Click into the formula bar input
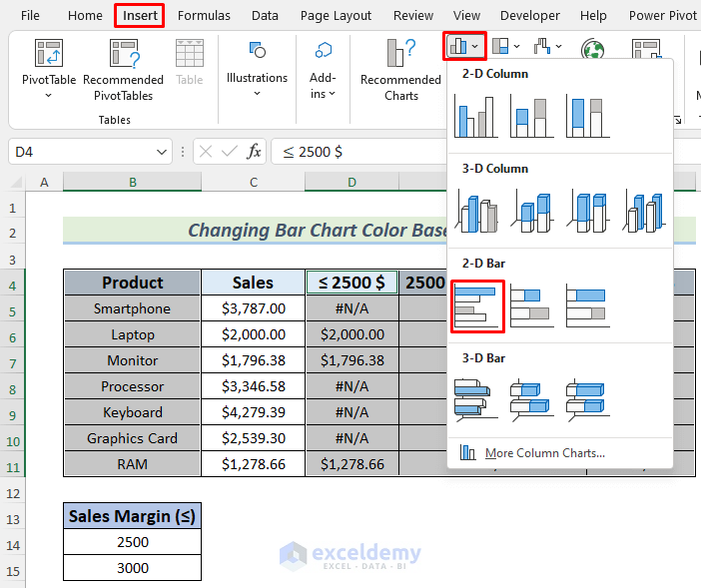Viewport: 701px width, 588px height. pos(359,152)
